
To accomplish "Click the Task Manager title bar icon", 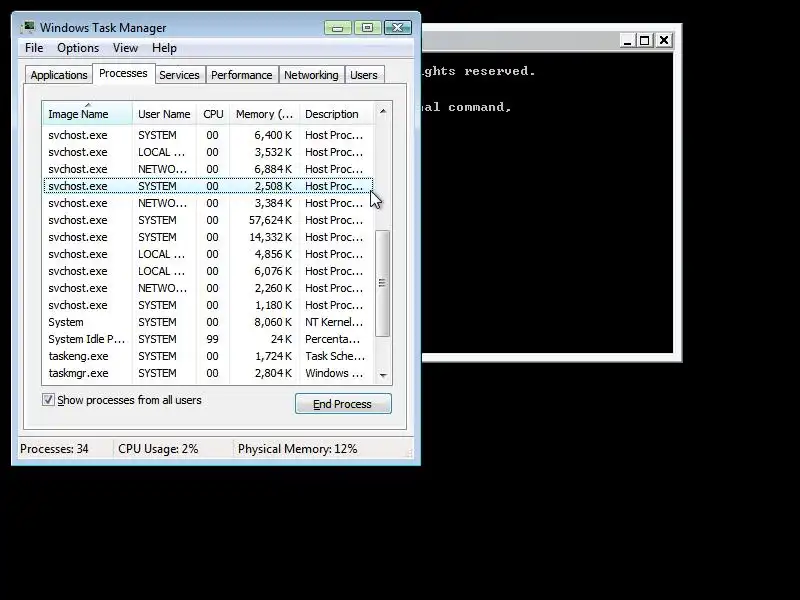I will (x=28, y=27).
